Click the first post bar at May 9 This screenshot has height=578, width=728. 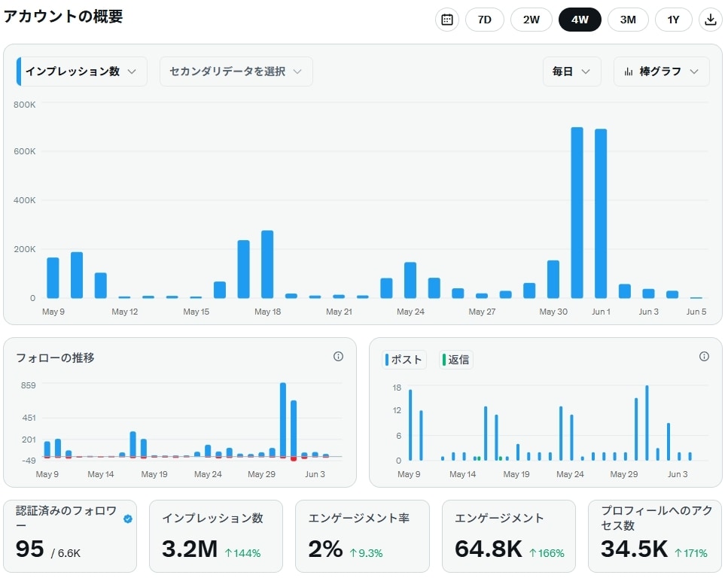tap(410, 424)
